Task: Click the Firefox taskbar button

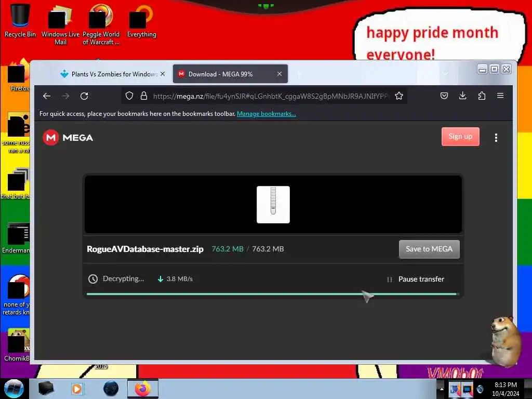Action: 143,389
